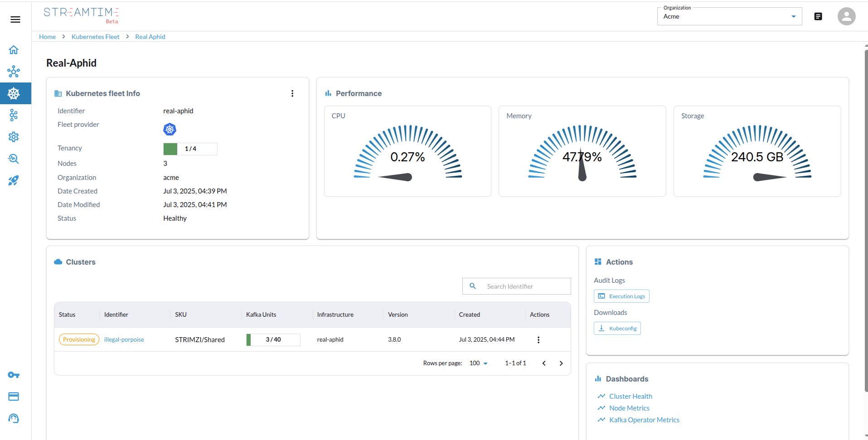Open the branching connectors sidebar icon
This screenshot has width=868, height=440.
coord(14,115)
